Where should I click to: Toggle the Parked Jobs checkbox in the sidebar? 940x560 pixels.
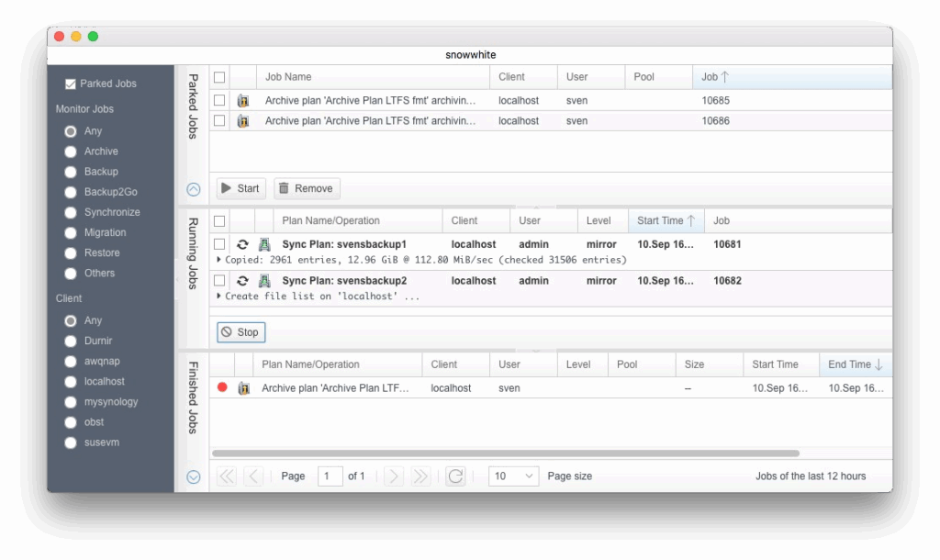click(x=71, y=84)
